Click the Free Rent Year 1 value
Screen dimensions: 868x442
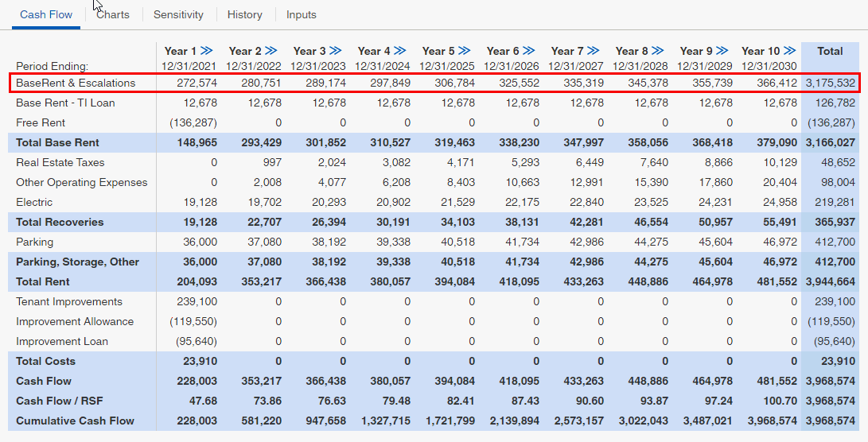point(194,122)
